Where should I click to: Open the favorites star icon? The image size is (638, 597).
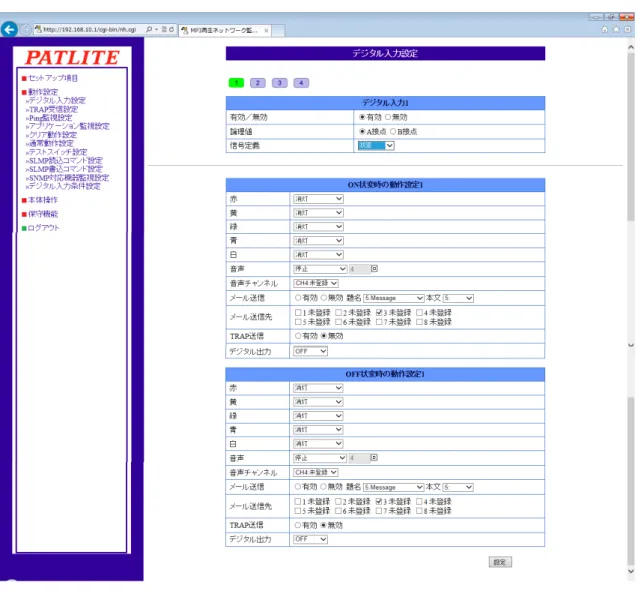[616, 29]
